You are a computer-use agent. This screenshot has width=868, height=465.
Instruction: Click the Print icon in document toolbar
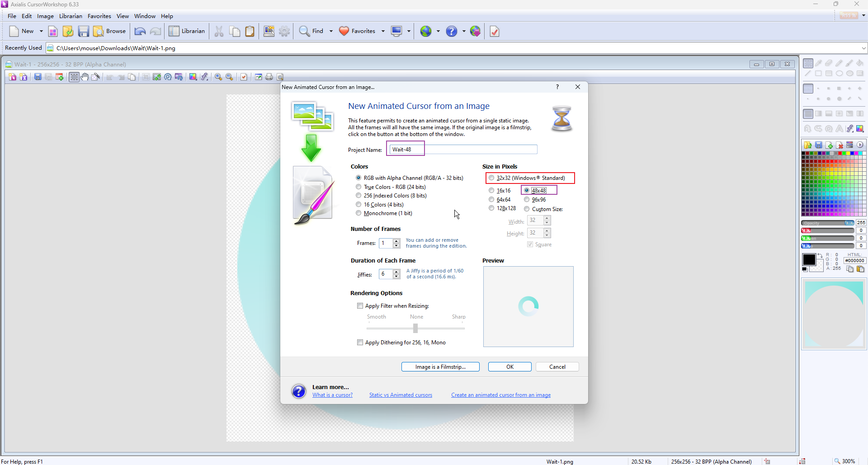tap(269, 77)
